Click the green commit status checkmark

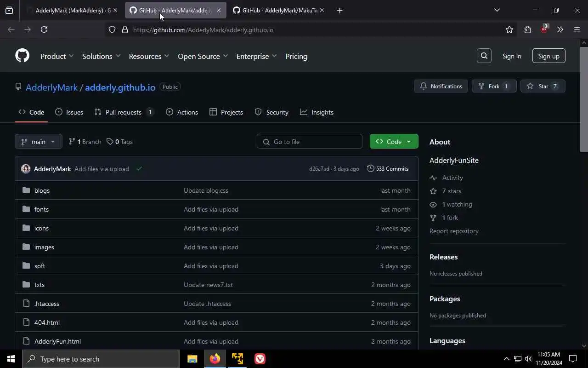click(139, 169)
